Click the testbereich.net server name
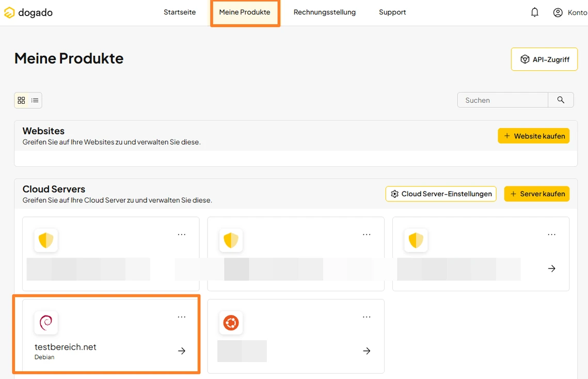 coord(65,347)
